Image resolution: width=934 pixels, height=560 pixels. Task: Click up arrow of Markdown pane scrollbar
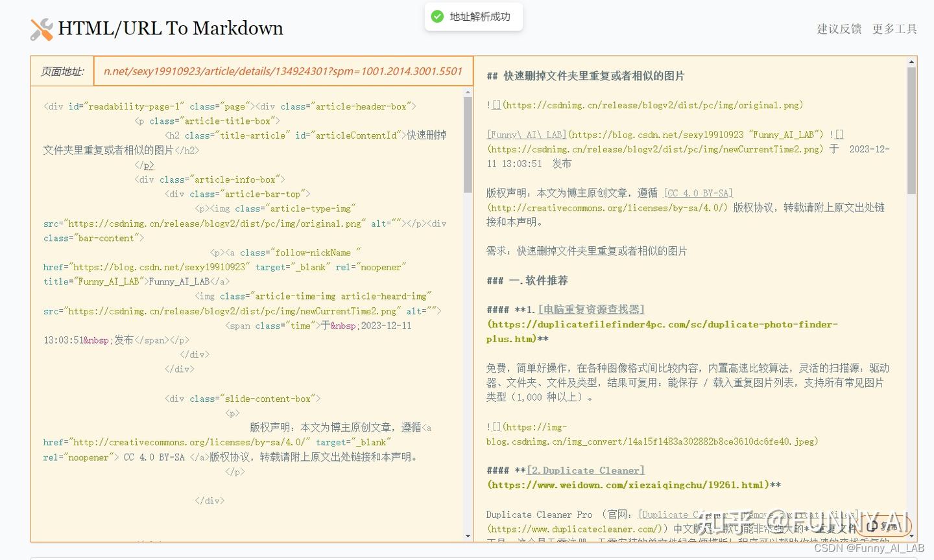911,62
